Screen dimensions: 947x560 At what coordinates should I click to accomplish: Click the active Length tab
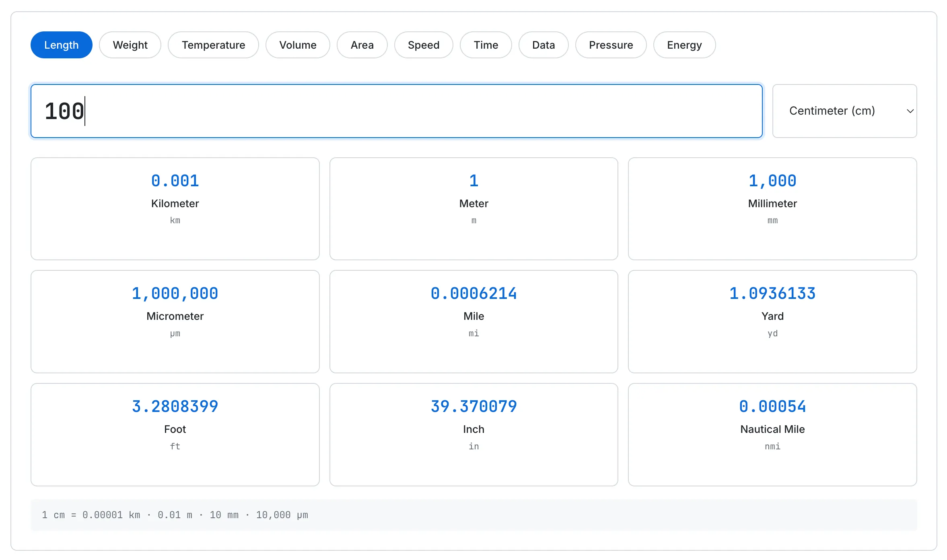click(x=61, y=45)
